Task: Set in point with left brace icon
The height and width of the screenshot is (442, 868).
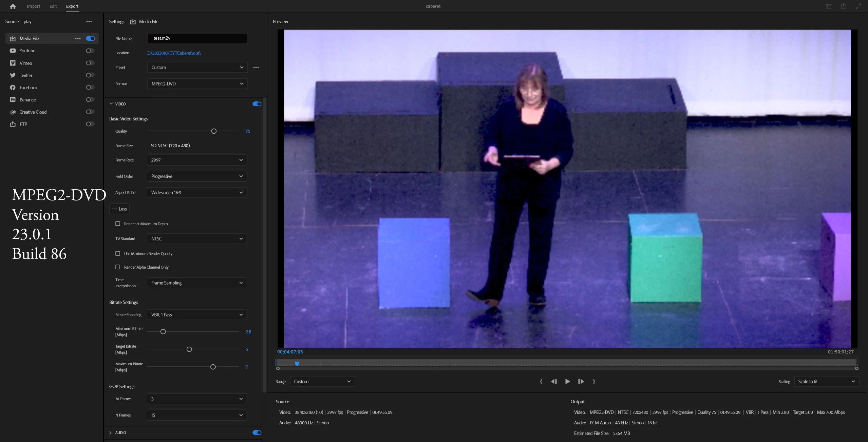Action: click(541, 381)
